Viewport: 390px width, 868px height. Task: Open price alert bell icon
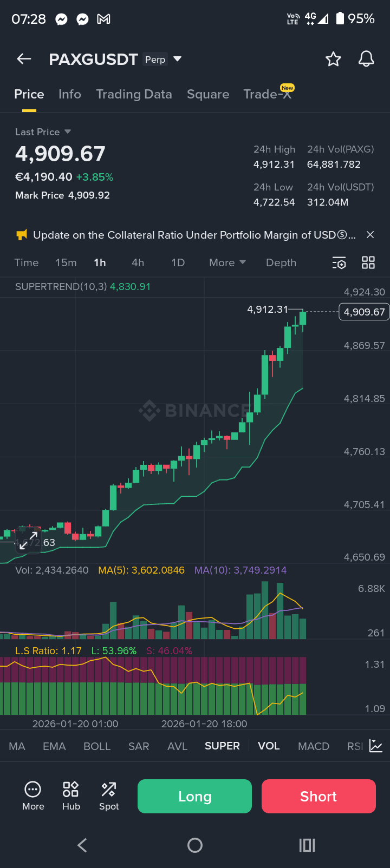click(x=366, y=59)
